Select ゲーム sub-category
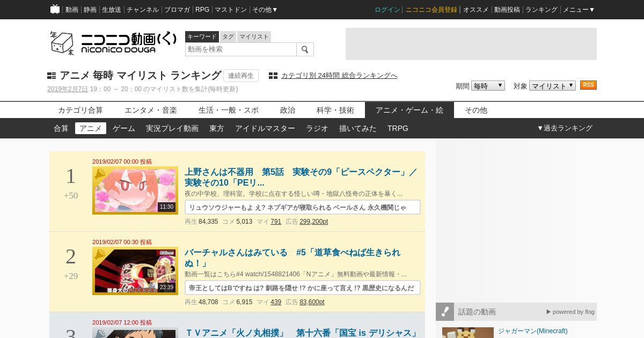 coord(124,128)
